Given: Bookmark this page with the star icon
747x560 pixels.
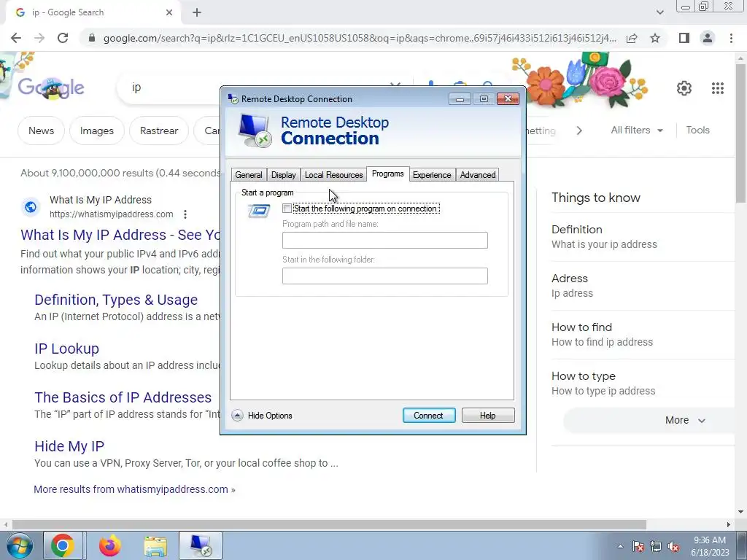Looking at the screenshot, I should (655, 38).
